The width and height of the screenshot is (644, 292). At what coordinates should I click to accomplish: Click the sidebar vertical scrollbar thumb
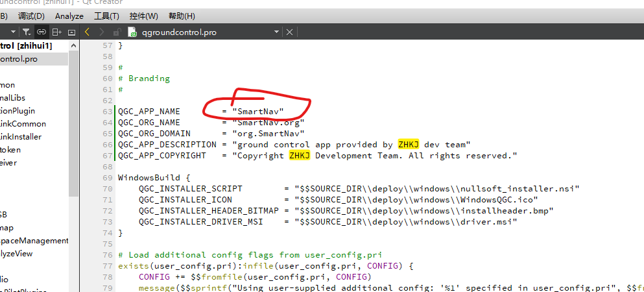pyautogui.click(x=73, y=123)
